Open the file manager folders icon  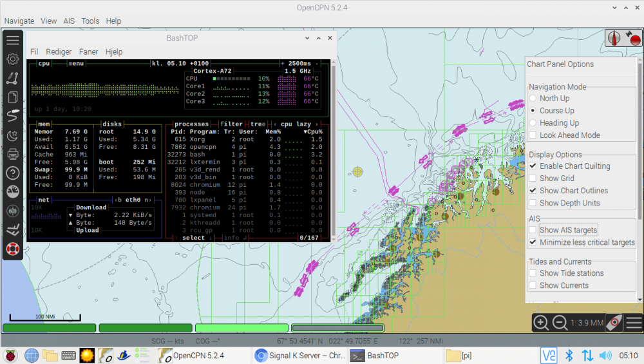50,356
